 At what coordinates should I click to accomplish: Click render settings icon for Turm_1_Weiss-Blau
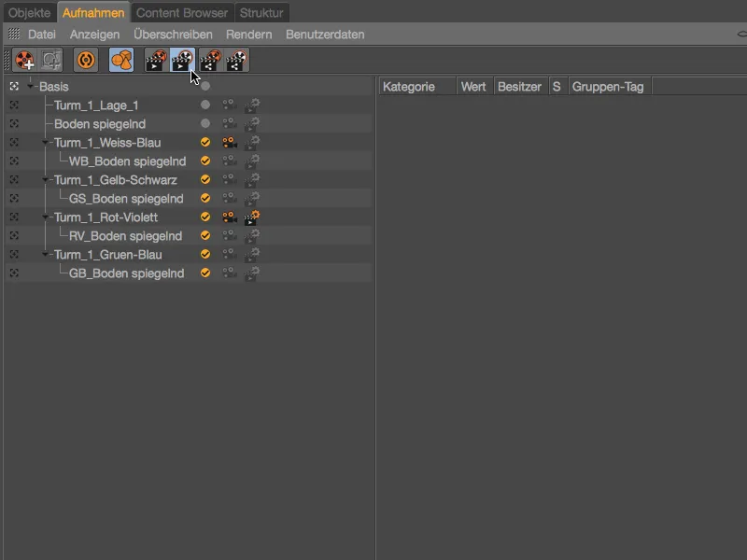click(251, 143)
